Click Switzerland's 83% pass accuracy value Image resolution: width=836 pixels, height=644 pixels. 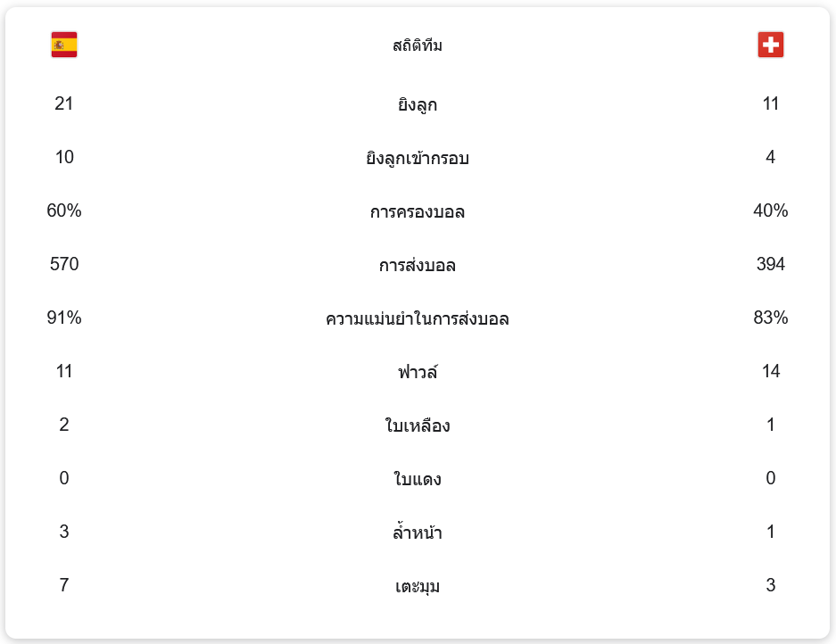(770, 318)
